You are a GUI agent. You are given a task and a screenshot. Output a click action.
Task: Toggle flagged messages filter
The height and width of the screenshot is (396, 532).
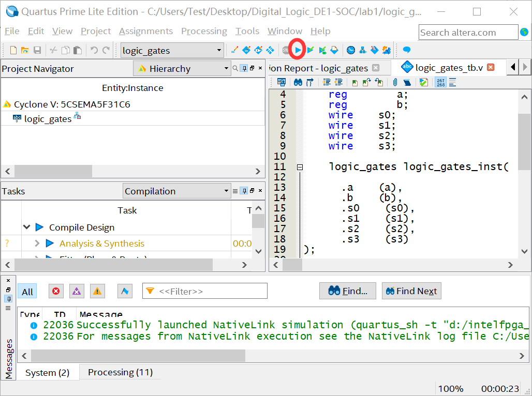[x=125, y=291]
